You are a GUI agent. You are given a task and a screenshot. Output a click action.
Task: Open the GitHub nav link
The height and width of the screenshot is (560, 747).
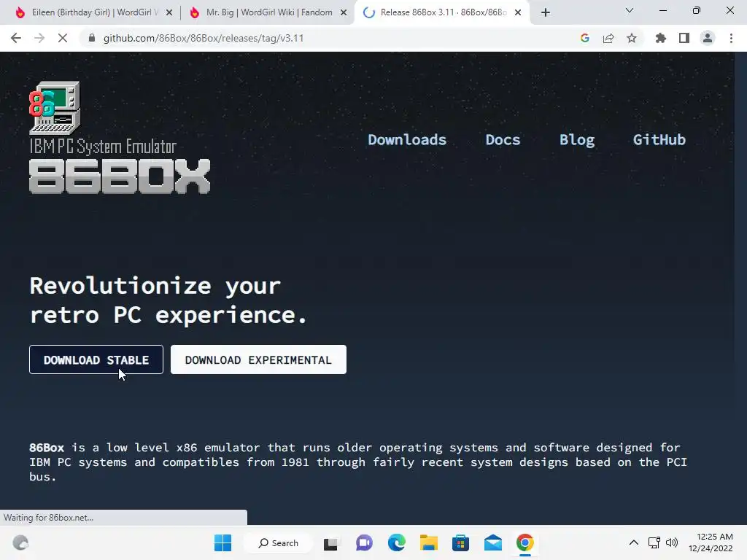[659, 139]
